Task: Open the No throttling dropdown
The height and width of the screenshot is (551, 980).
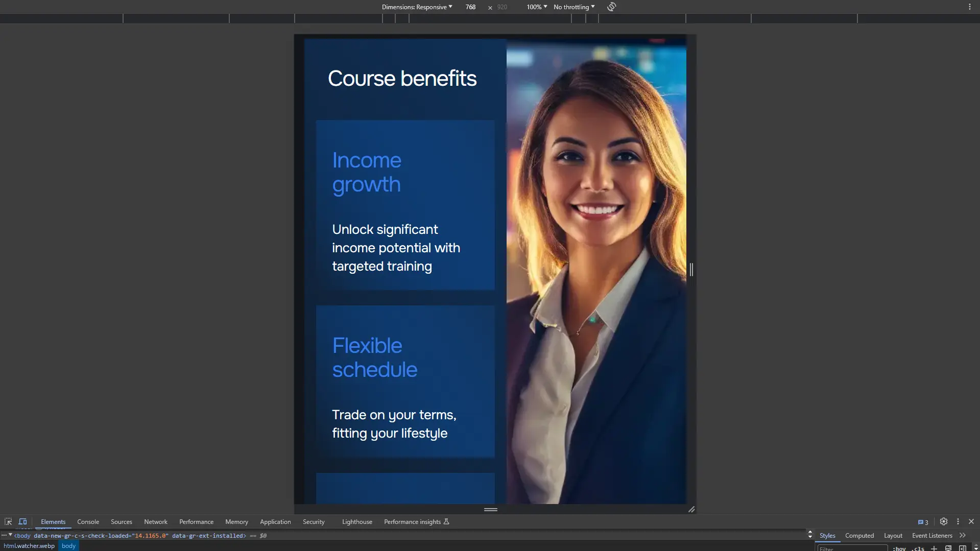Action: tap(574, 7)
